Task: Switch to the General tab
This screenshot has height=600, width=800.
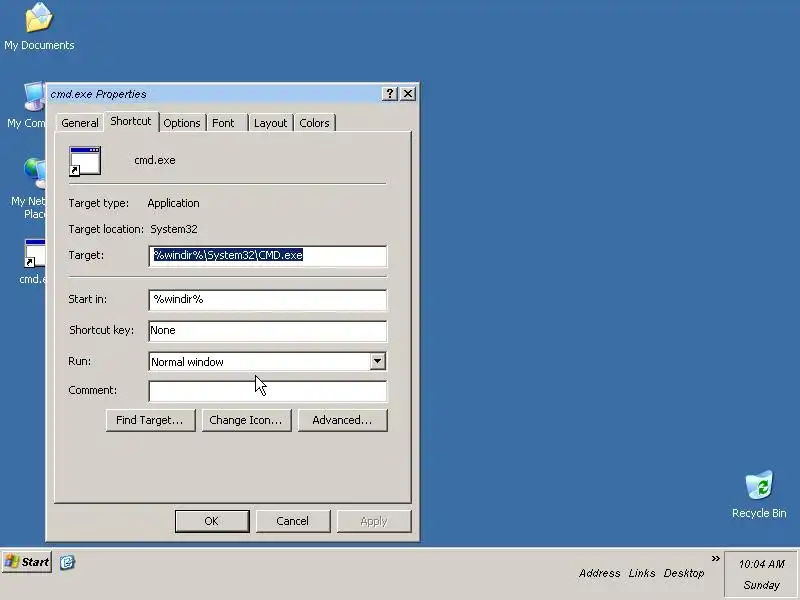Action: pyautogui.click(x=80, y=123)
